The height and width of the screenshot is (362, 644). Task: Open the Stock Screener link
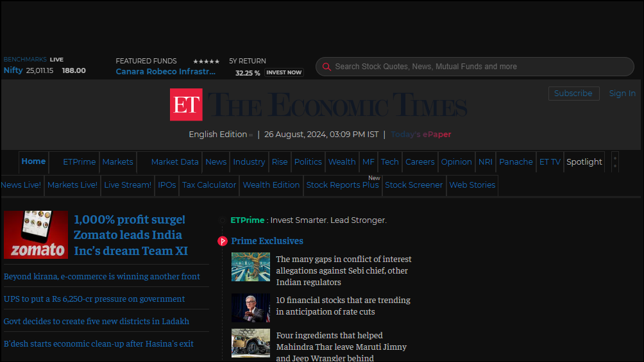[x=414, y=185]
